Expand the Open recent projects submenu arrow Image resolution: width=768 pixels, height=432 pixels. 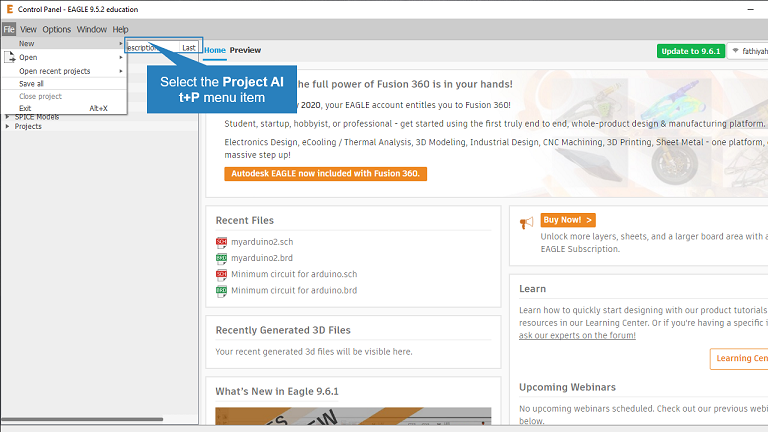[x=120, y=71]
